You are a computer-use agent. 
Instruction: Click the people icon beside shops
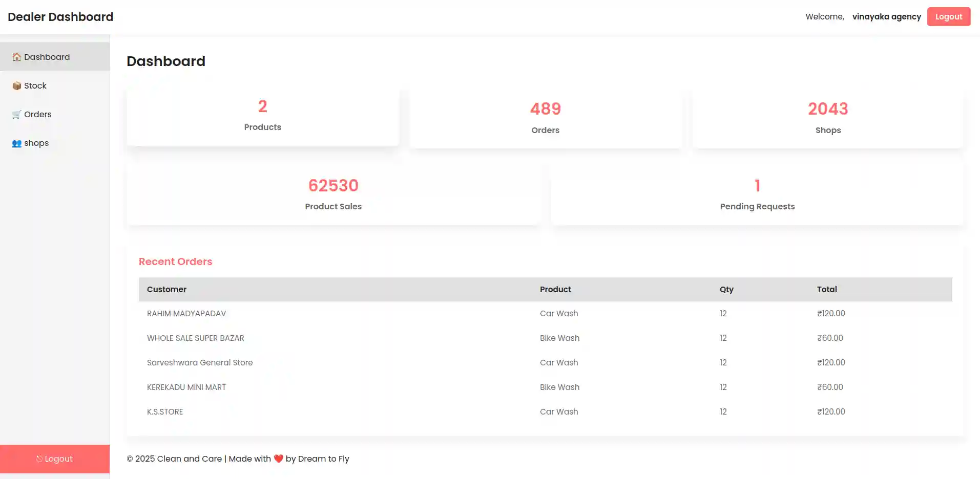pos(16,143)
